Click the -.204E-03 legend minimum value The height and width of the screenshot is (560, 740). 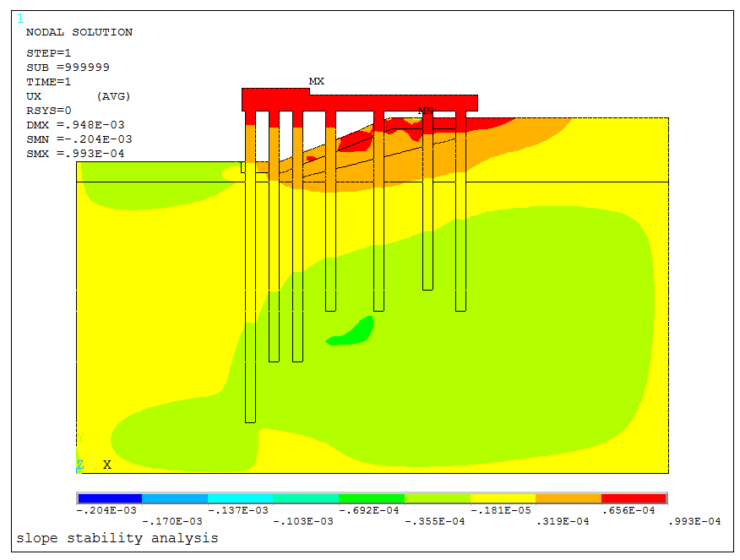[x=107, y=510]
